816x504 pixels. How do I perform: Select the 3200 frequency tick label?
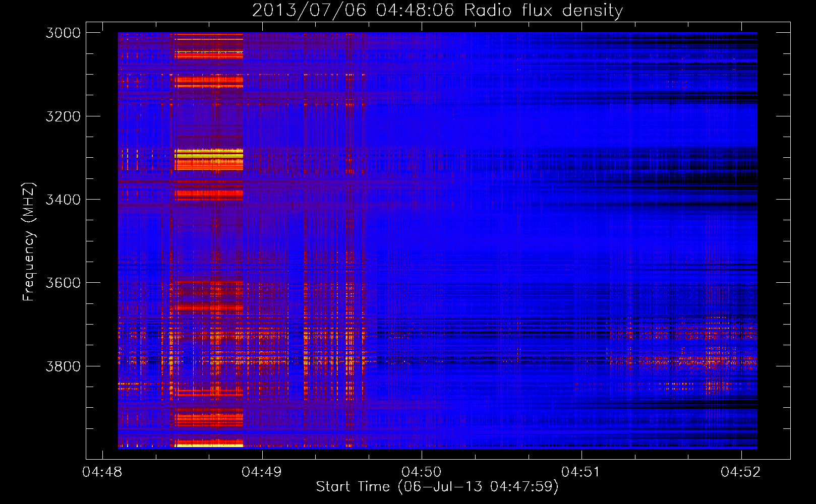(x=63, y=116)
